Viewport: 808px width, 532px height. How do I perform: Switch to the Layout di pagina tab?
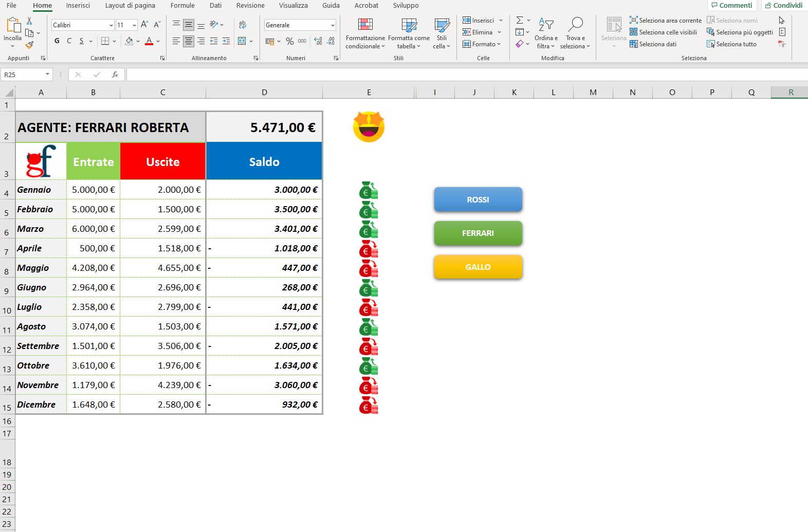click(130, 5)
